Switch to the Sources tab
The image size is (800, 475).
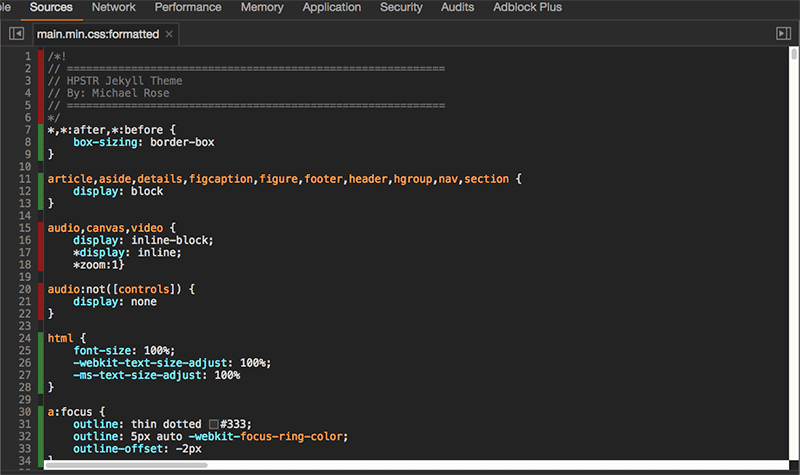51,7
